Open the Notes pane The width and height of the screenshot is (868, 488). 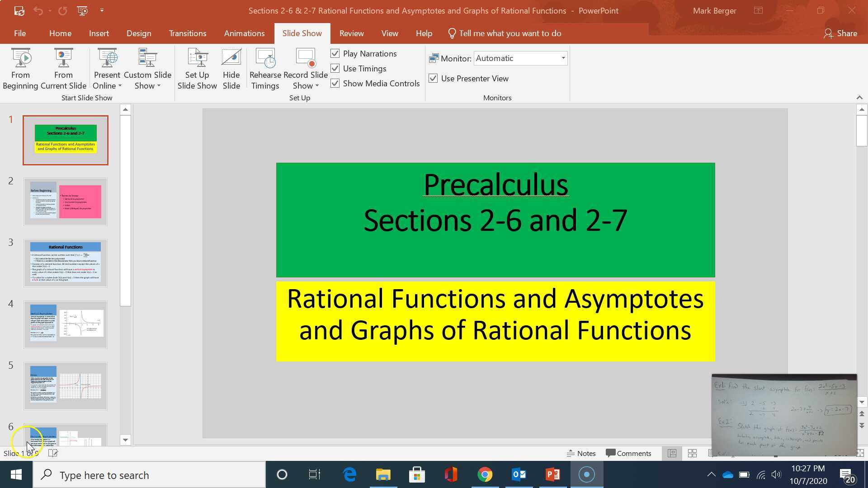coord(581,453)
